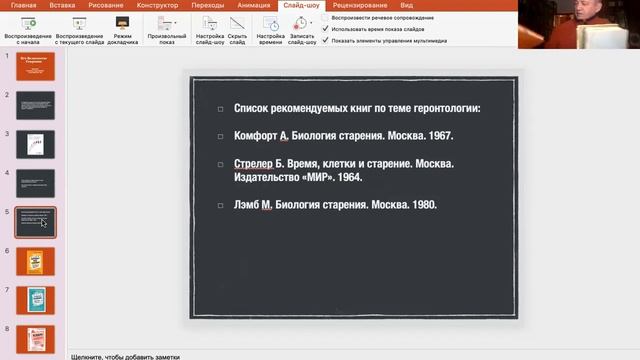Select slide 1 thumbnail
The width and height of the screenshot is (640, 360).
pos(36,66)
